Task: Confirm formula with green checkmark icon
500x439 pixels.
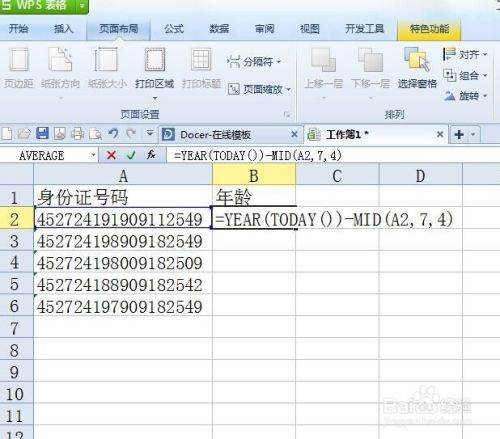Action: [131, 155]
